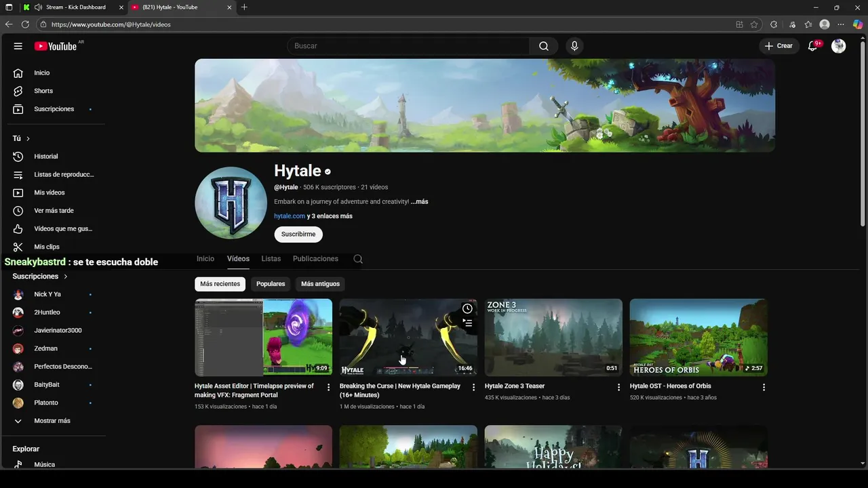The image size is (868, 488).
Task: Open the YouTube hamburger guide menu
Action: pyautogui.click(x=18, y=46)
